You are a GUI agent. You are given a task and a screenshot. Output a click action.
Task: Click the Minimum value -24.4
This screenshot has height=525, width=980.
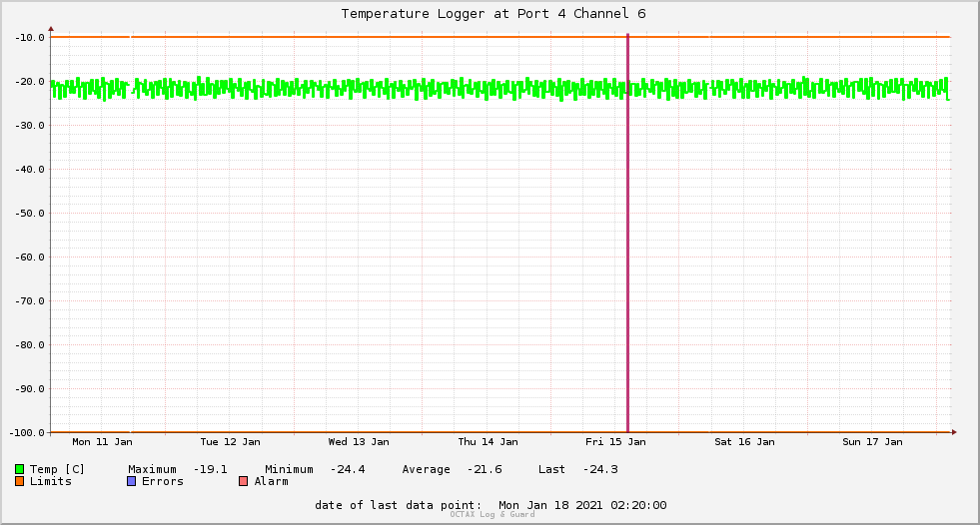[348, 469]
